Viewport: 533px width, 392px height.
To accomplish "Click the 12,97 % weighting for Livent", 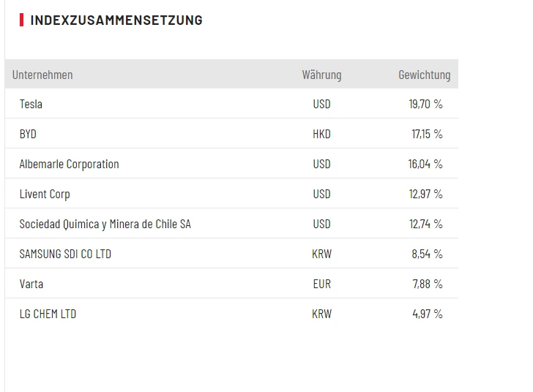I will click(425, 194).
